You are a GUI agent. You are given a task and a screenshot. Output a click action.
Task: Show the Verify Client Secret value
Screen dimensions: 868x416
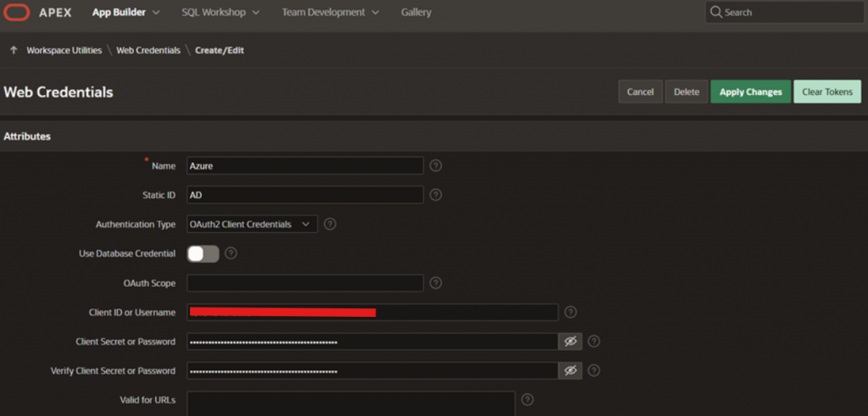pyautogui.click(x=570, y=370)
